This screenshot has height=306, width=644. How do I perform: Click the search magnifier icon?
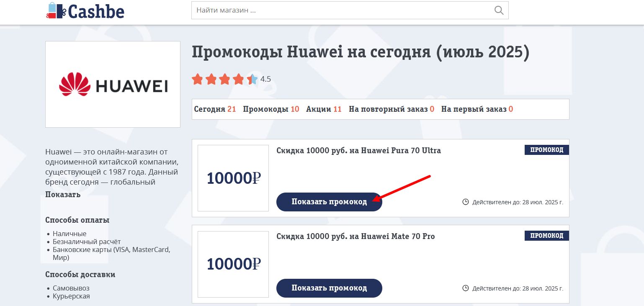499,10
